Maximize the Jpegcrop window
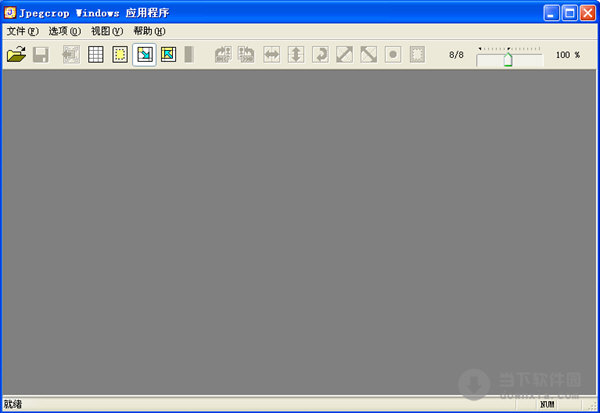The image size is (600, 413). [569, 12]
